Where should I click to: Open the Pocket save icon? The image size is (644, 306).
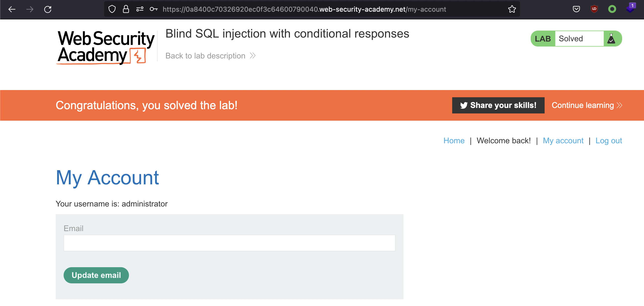pyautogui.click(x=576, y=9)
